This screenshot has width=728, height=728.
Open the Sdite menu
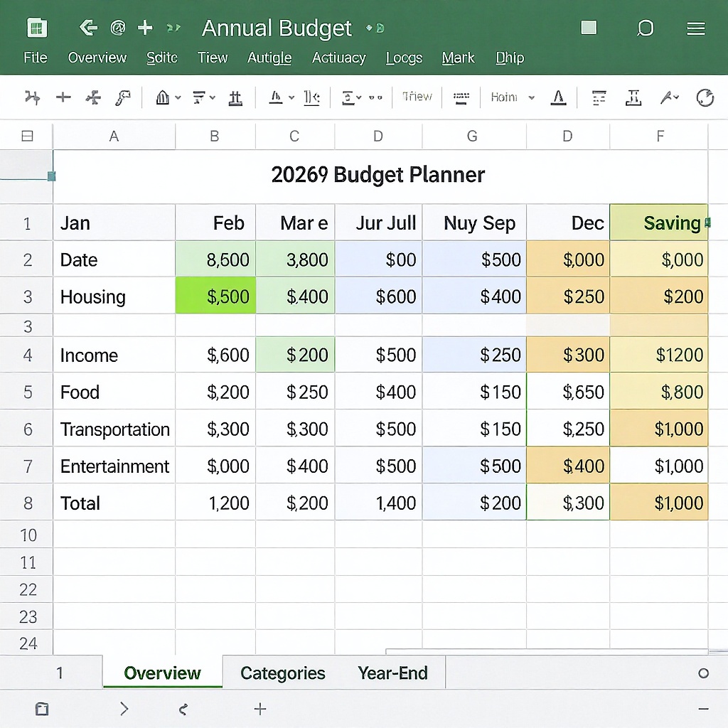161,58
